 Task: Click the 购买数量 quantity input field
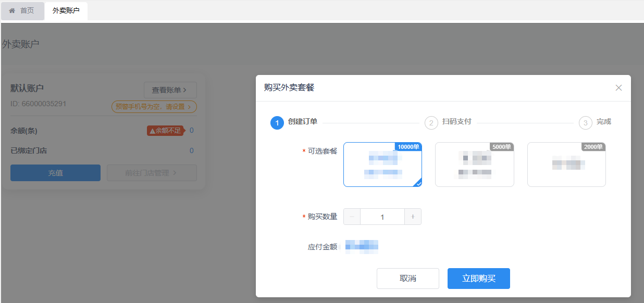(382, 217)
